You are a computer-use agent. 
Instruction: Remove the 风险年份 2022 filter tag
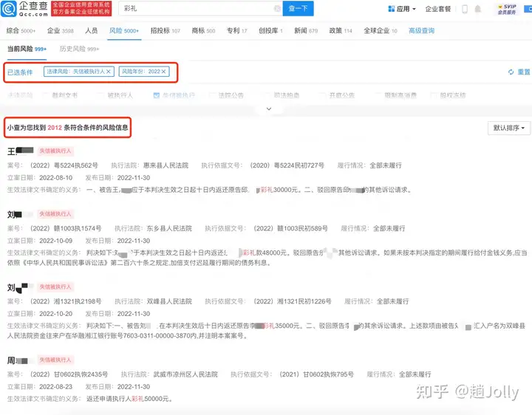163,72
